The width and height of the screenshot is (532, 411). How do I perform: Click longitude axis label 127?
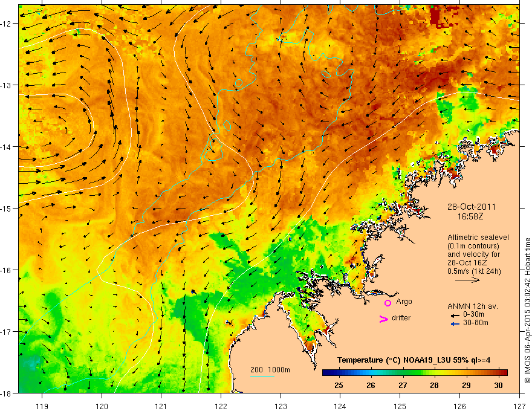click(519, 406)
